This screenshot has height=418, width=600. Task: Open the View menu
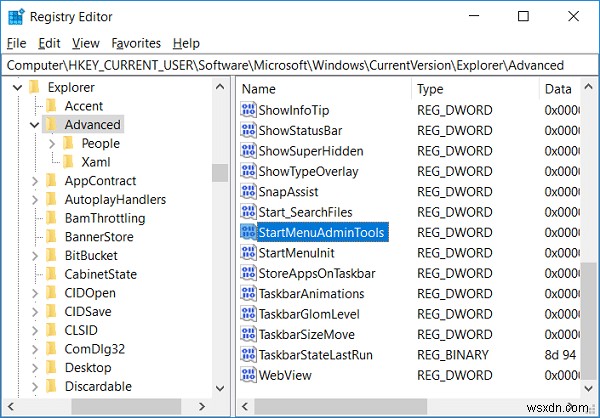86,43
